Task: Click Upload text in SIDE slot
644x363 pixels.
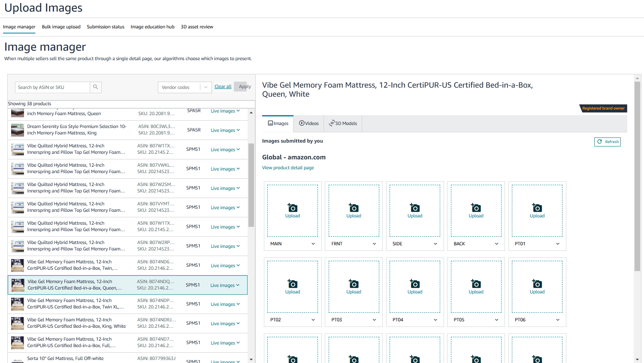Action: [x=415, y=216]
